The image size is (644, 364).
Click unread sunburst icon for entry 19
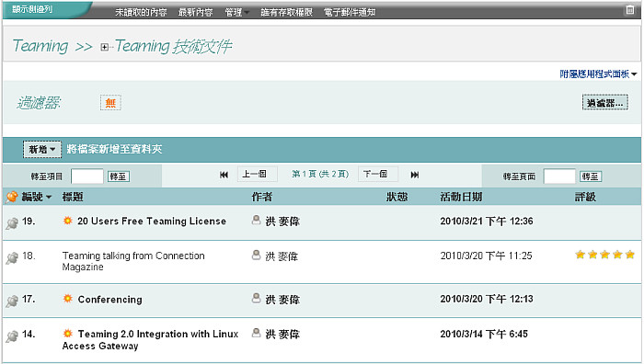pos(68,221)
